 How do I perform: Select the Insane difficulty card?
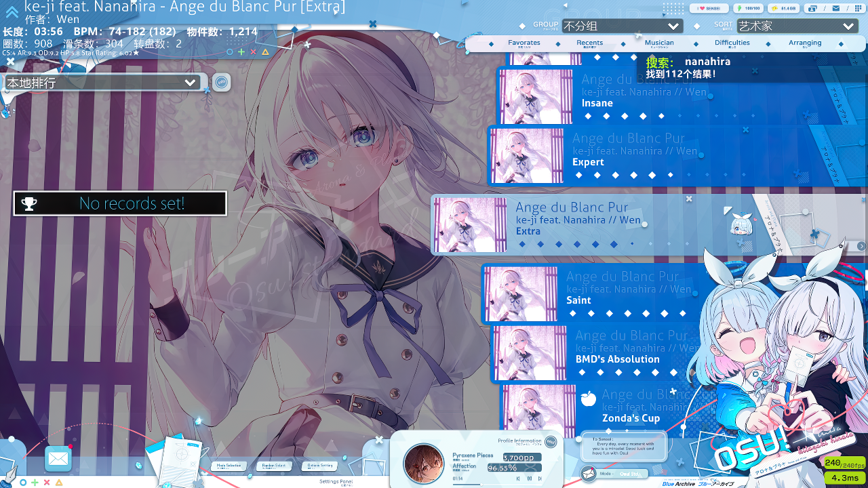pyautogui.click(x=682, y=96)
